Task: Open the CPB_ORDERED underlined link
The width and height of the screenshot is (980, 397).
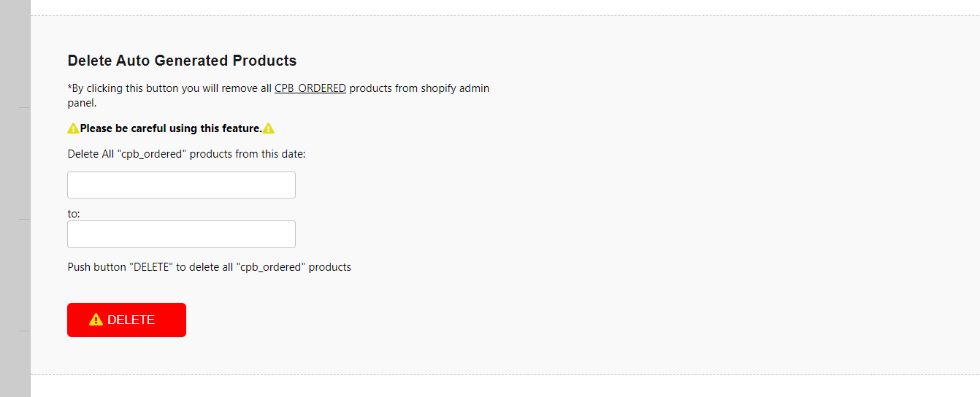Action: coord(310,88)
